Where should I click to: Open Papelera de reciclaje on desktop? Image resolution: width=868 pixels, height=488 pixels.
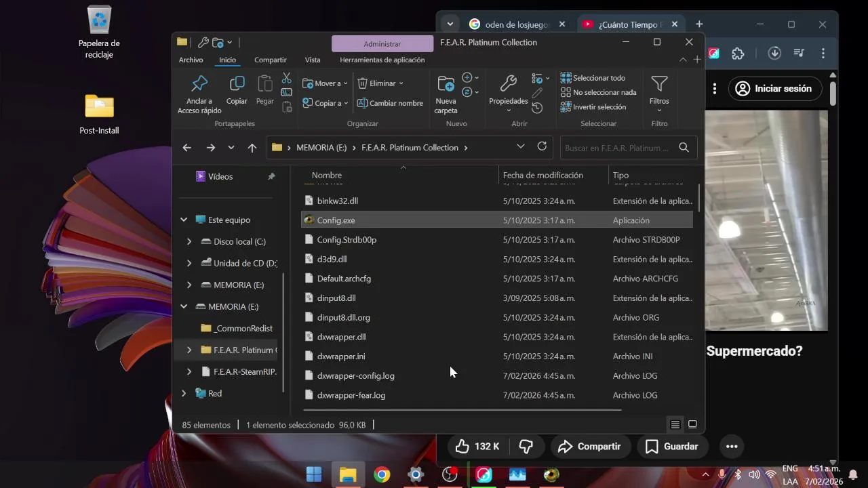point(99,32)
